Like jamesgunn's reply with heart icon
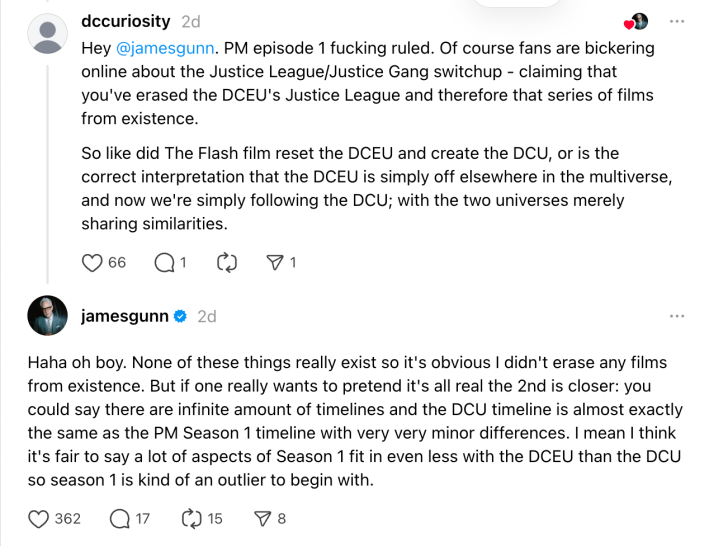Viewport: 709px width, 546px height. click(x=39, y=518)
